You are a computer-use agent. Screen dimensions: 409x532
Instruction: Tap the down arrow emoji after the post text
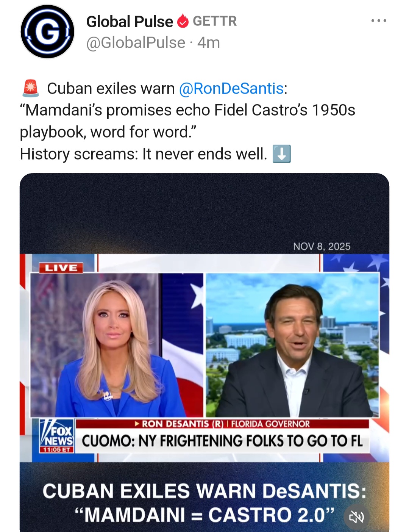(x=282, y=154)
